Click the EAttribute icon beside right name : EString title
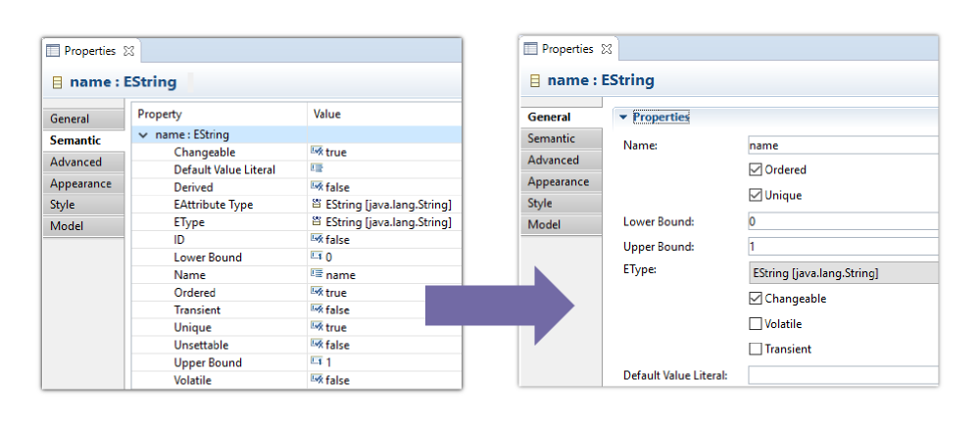This screenshot has height=424, width=980. (534, 81)
